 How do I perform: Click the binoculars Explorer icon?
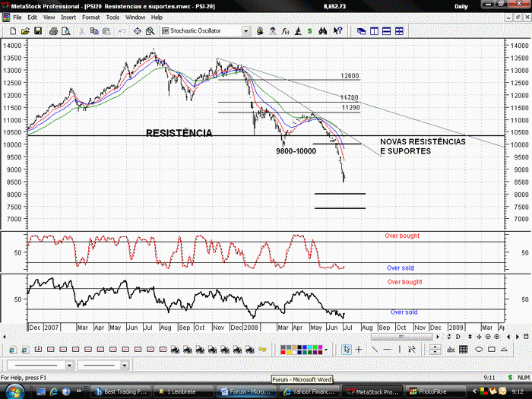click(x=323, y=31)
